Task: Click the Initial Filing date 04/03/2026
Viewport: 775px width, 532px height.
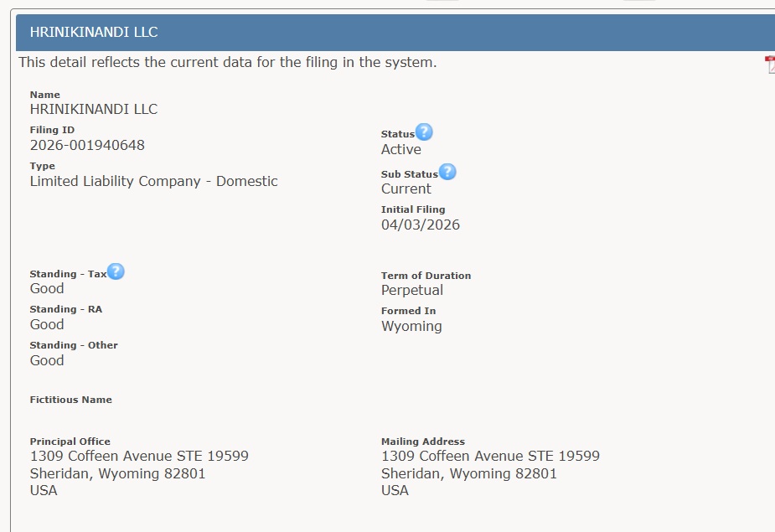Action: pos(420,225)
